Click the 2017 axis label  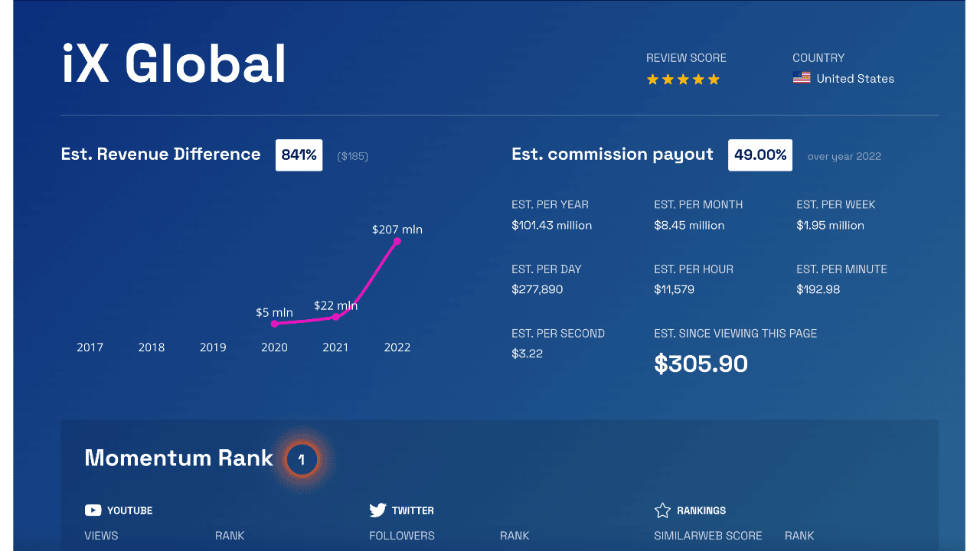[90, 347]
